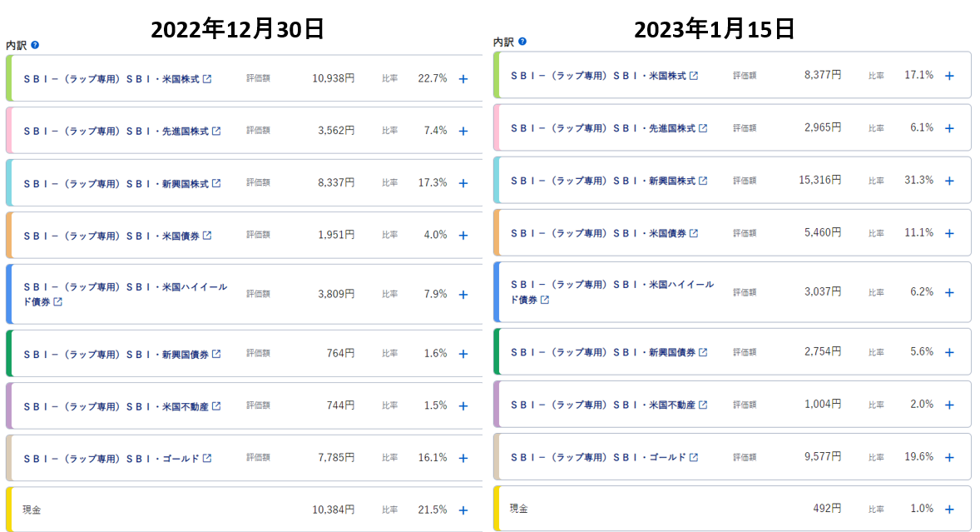Expand the 新興国株式 row showing 31.3%
Image resolution: width=980 pixels, height=532 pixels.
tap(949, 181)
